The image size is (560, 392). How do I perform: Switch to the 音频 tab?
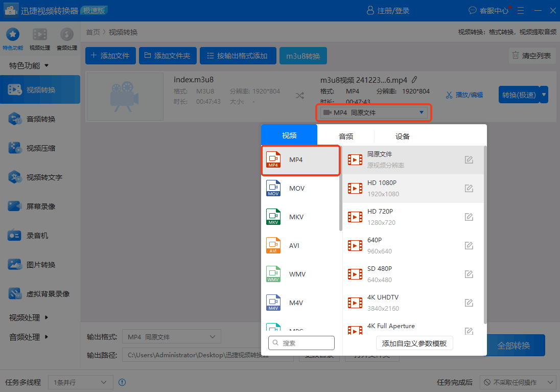(345, 135)
